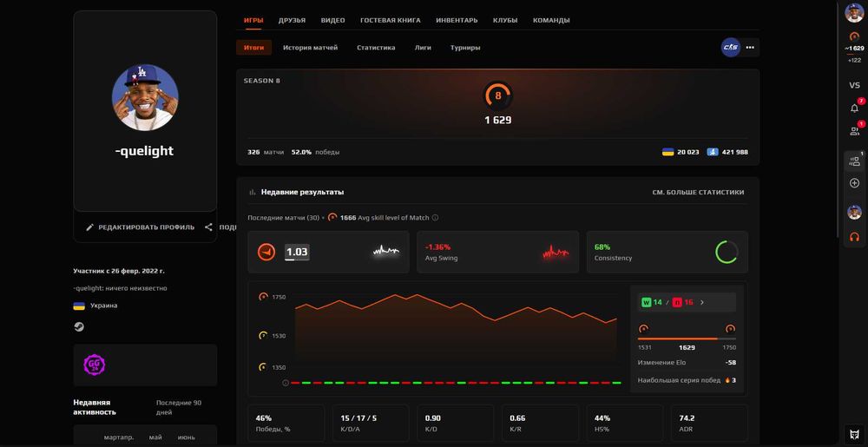Click the K/D/A 15 / 17 / 5 card
Screen dimensions: 868x447
(x=371, y=424)
